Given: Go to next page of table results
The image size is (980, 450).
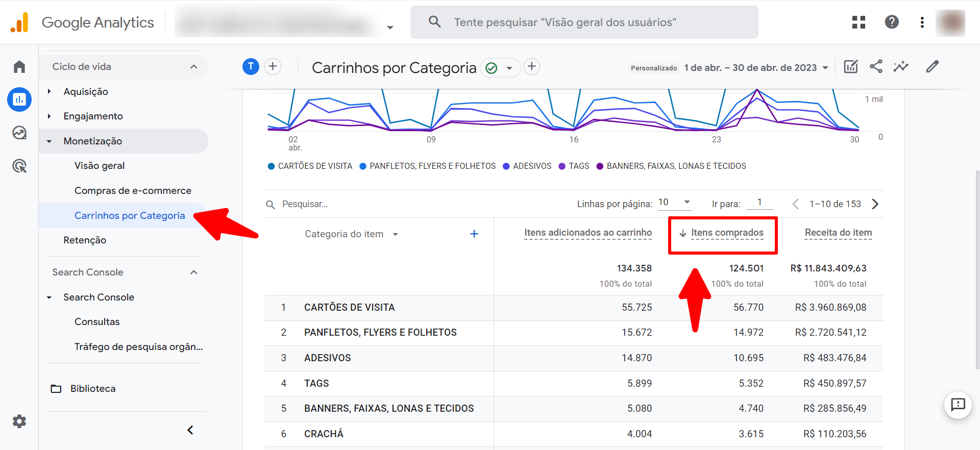Looking at the screenshot, I should click(x=875, y=204).
